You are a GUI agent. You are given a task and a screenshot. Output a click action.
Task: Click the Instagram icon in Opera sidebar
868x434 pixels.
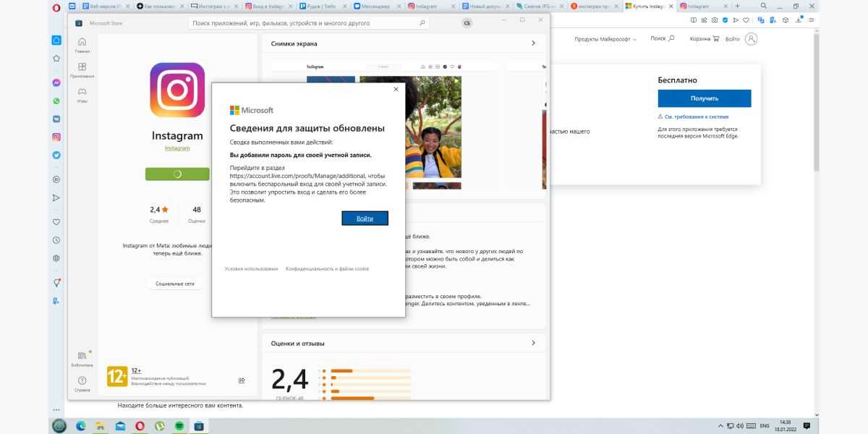[x=56, y=137]
